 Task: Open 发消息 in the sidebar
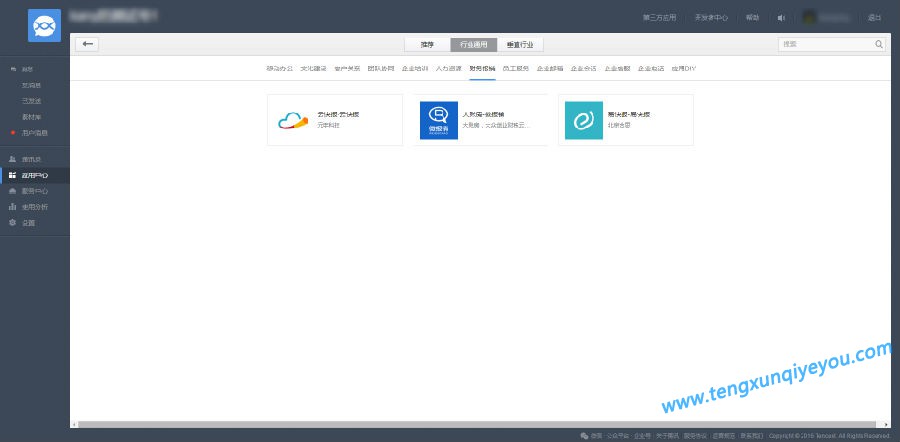(32, 85)
